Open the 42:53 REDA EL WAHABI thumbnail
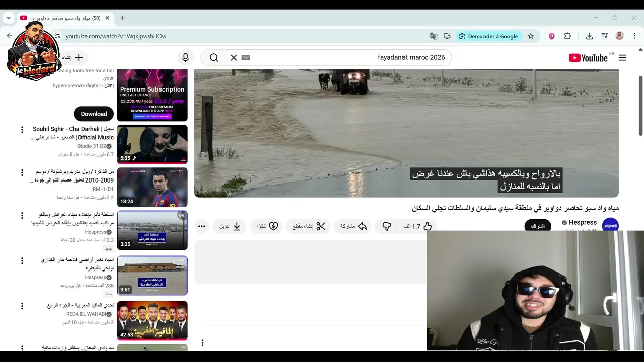Image resolution: width=644 pixels, height=362 pixels. pos(152,321)
